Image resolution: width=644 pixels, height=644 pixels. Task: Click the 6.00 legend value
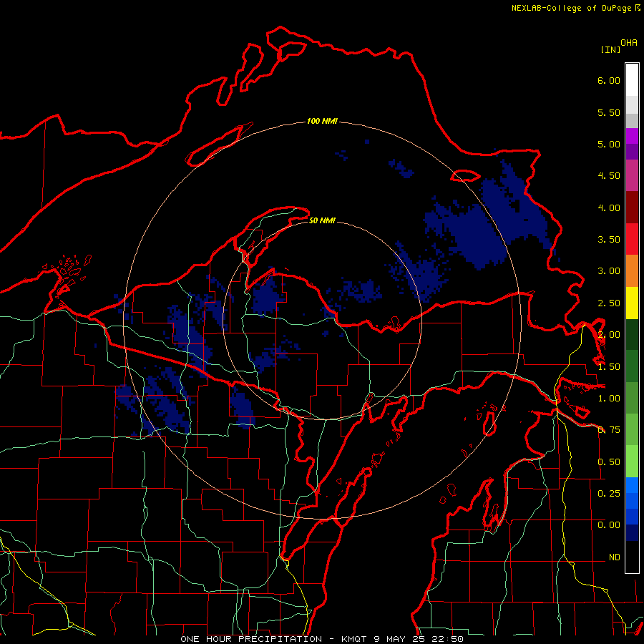tap(609, 80)
